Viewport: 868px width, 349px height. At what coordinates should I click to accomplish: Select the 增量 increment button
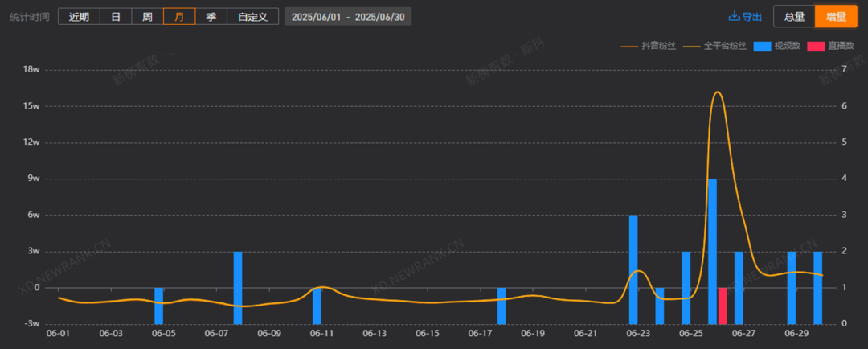[836, 17]
